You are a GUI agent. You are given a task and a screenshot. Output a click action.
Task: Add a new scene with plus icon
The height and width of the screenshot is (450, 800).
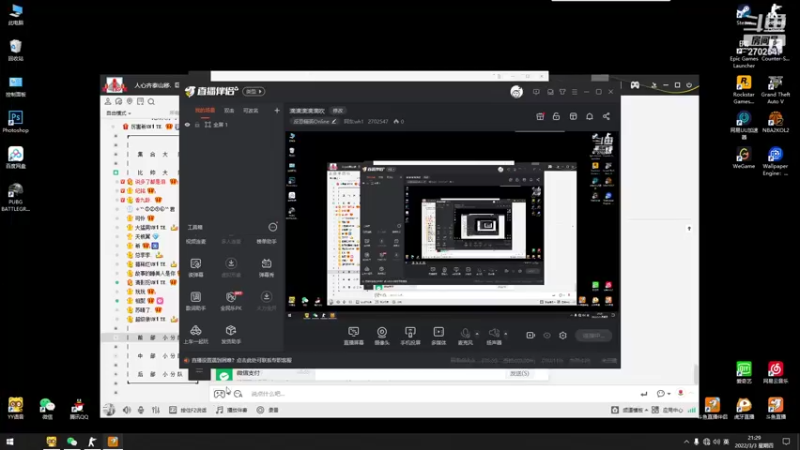[x=277, y=110]
